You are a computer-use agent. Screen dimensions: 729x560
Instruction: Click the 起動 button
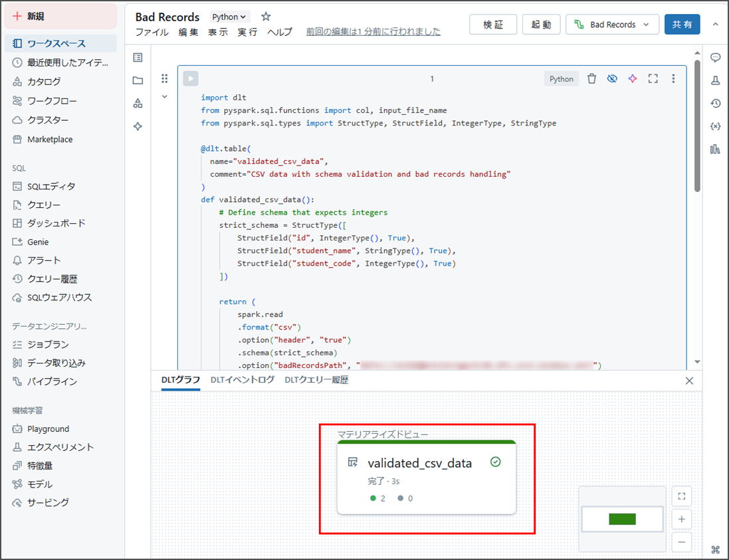pyautogui.click(x=541, y=25)
